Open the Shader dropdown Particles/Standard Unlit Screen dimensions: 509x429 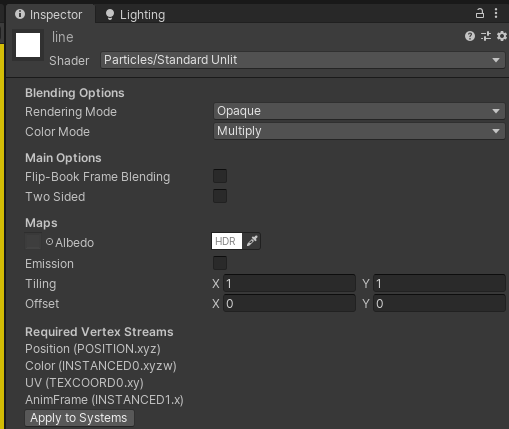click(303, 60)
